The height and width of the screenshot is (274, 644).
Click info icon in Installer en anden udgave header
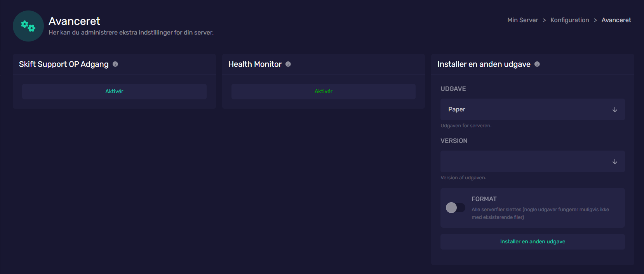pyautogui.click(x=537, y=64)
